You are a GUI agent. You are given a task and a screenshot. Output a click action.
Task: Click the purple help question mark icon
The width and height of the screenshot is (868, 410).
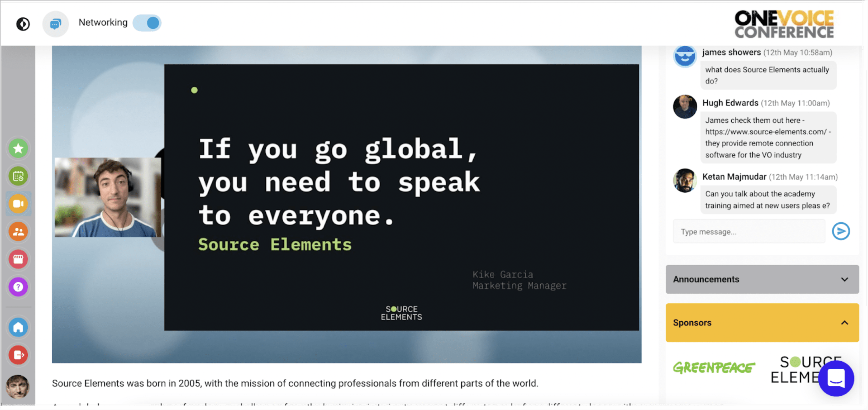click(x=18, y=287)
